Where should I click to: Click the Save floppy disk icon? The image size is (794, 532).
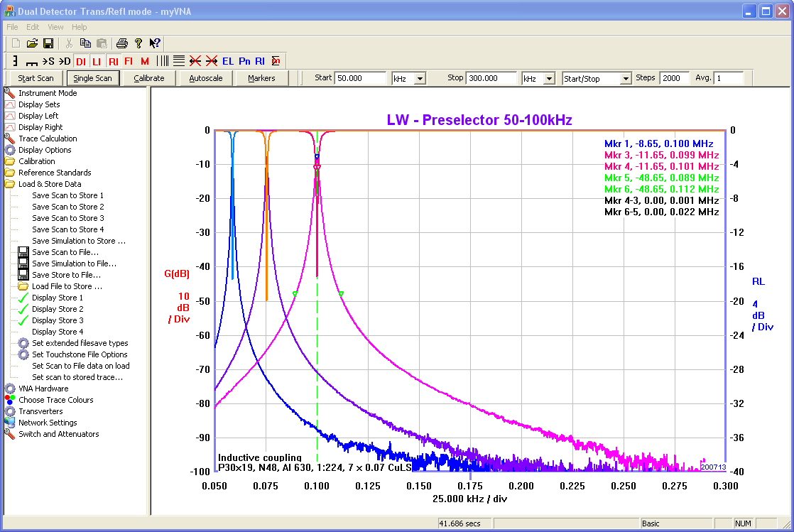[48, 43]
